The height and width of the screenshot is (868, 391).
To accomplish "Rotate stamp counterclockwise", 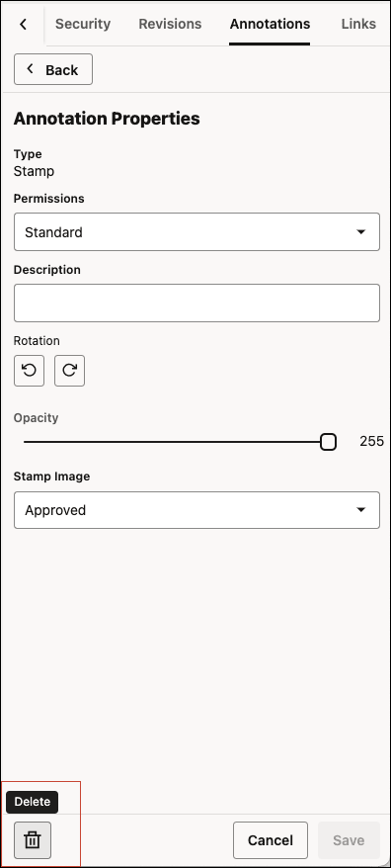I will point(29,371).
